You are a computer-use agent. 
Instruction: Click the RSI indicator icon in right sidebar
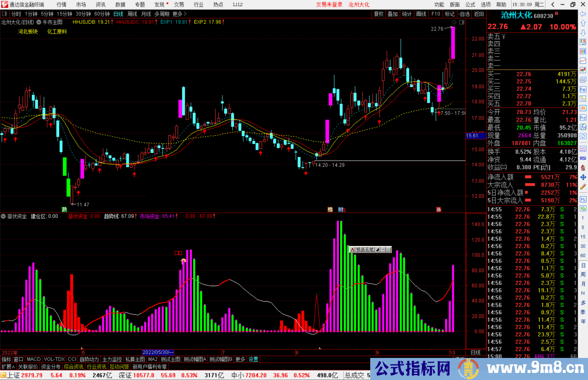click(583, 158)
